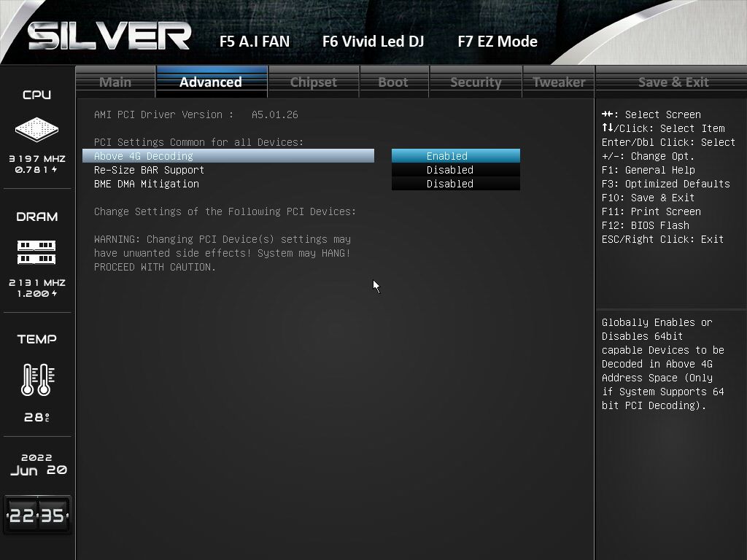Image resolution: width=747 pixels, height=560 pixels.
Task: Switch to F7 EZ Mode
Action: tap(498, 42)
